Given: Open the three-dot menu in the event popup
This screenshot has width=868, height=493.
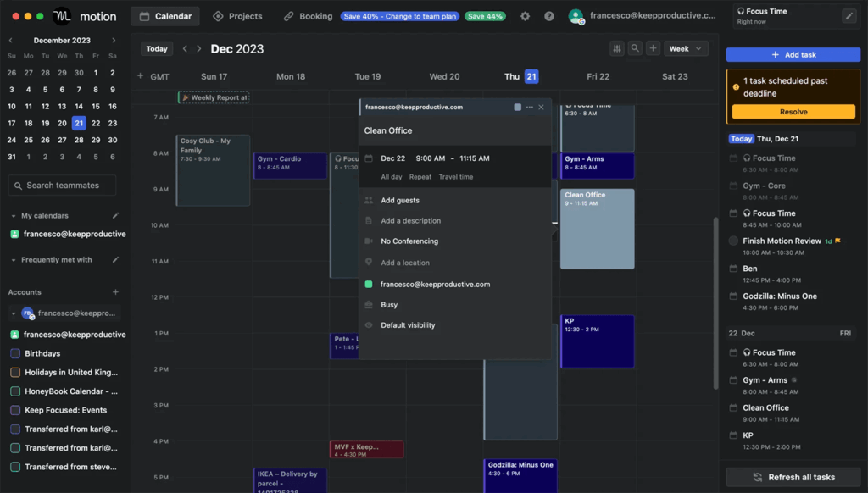Looking at the screenshot, I should coord(530,108).
